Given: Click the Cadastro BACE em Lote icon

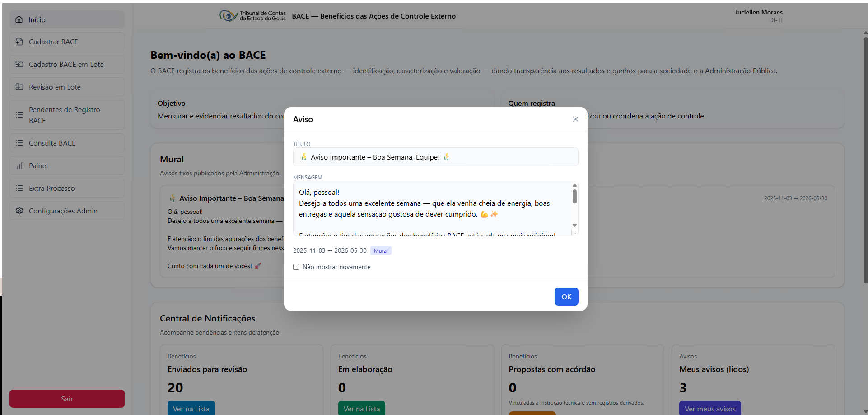Looking at the screenshot, I should coord(19,64).
